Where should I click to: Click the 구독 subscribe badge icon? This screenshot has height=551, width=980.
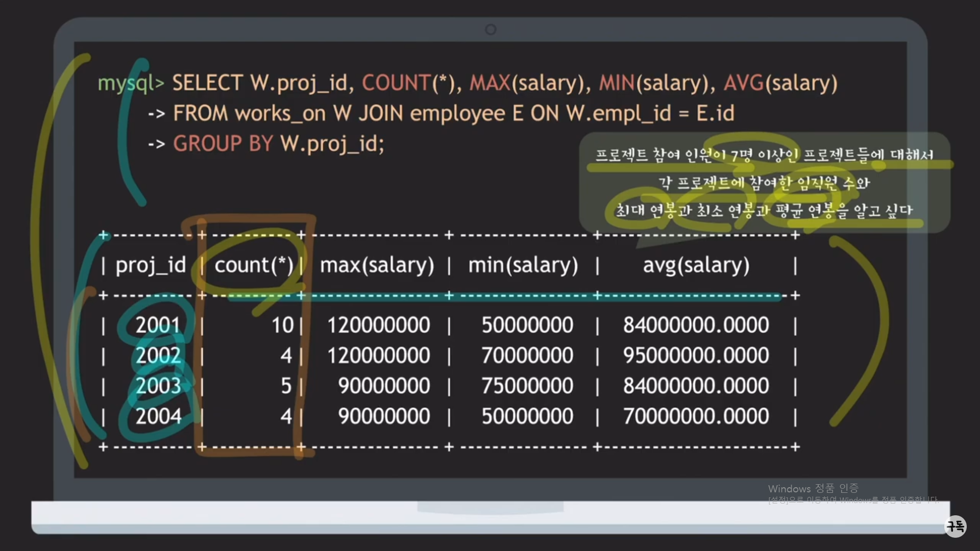click(x=955, y=526)
